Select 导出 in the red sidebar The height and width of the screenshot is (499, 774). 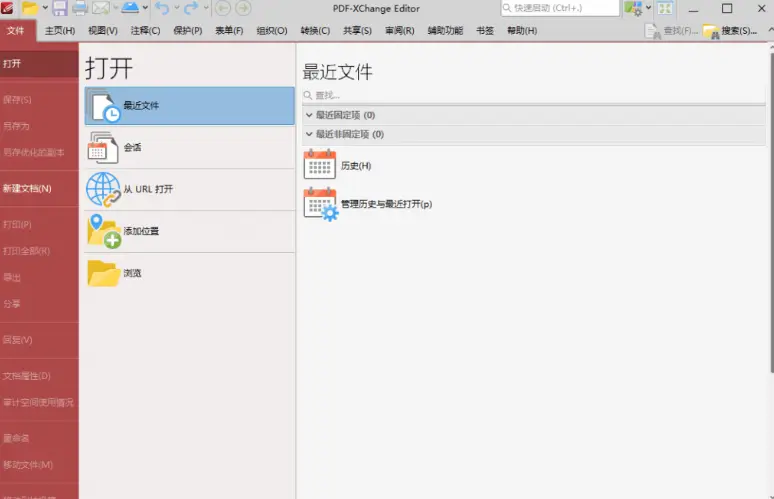(39, 277)
